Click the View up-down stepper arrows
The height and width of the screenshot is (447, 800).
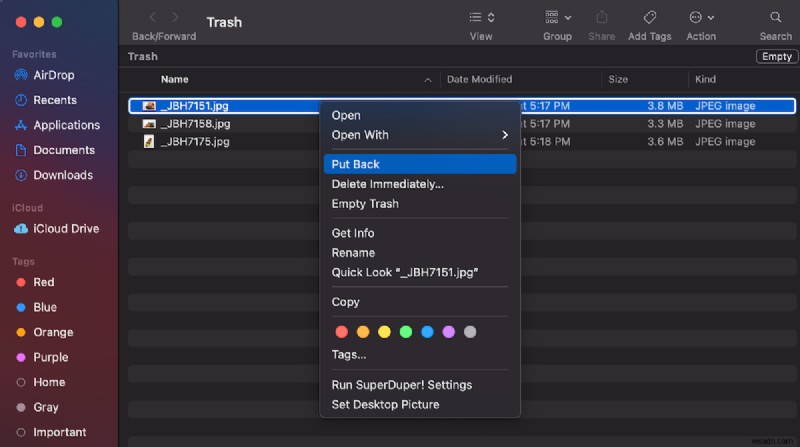(x=491, y=17)
